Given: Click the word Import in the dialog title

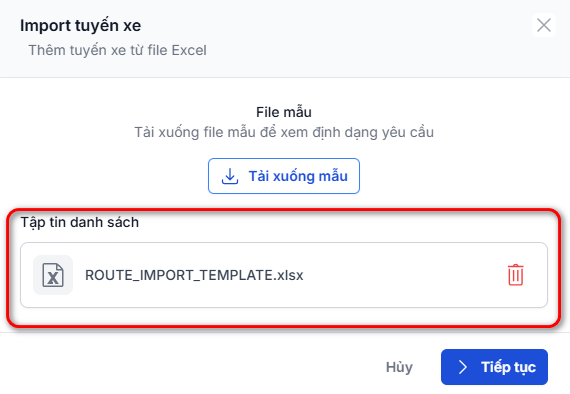Looking at the screenshot, I should point(45,26).
